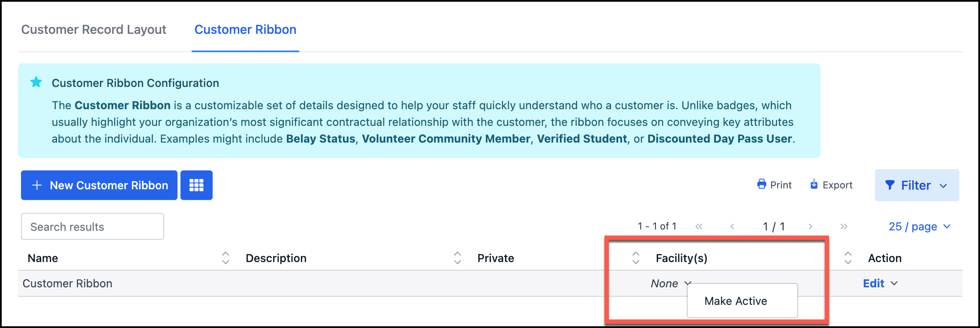Expand the Edit action dropdown arrow
Viewport: 980px width, 328px height.
[x=894, y=283]
